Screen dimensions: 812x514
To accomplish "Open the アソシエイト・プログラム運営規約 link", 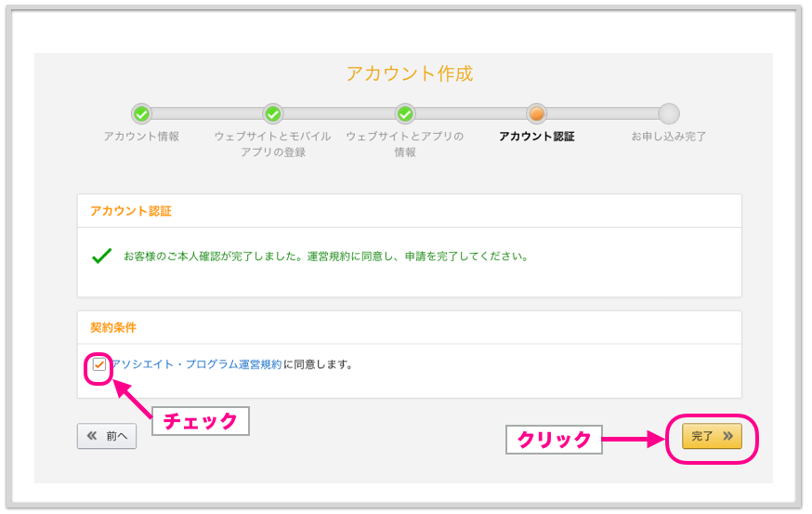I will click(x=197, y=364).
